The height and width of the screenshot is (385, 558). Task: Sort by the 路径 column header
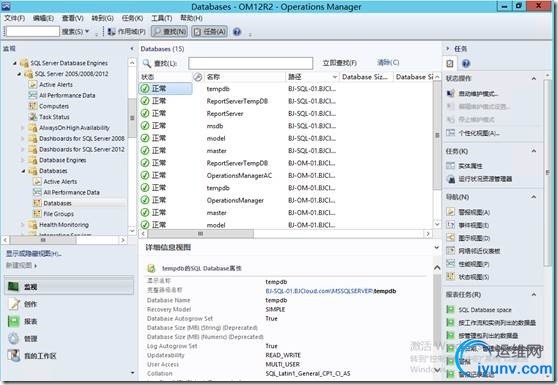click(312, 77)
